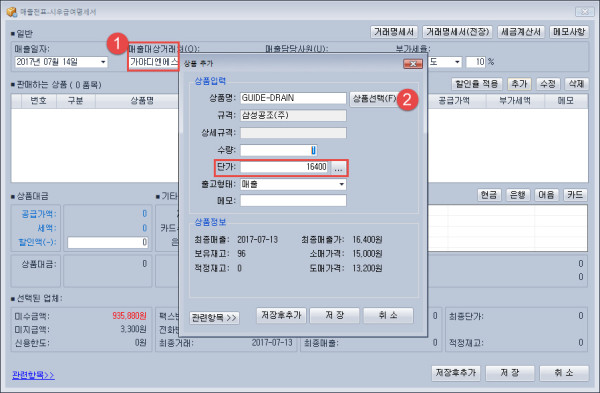600x393 pixels.
Task: Click the 상품명 field containing GUIDE-DRAIN
Action: (293, 98)
